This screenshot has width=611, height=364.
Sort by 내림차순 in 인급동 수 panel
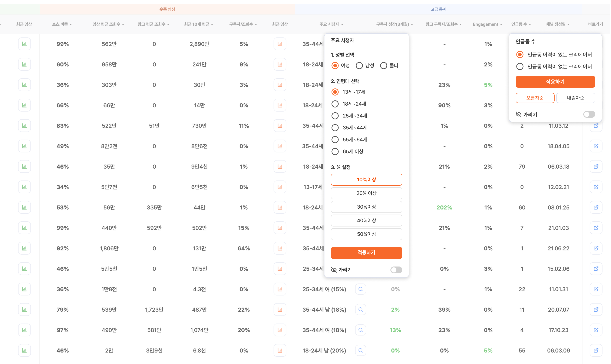[575, 98]
